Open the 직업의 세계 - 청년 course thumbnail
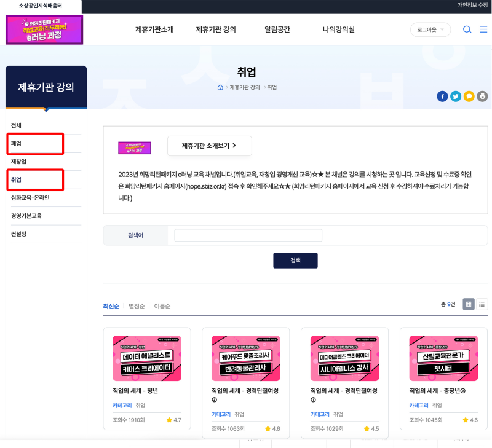This screenshot has height=448, width=492. coord(147,358)
